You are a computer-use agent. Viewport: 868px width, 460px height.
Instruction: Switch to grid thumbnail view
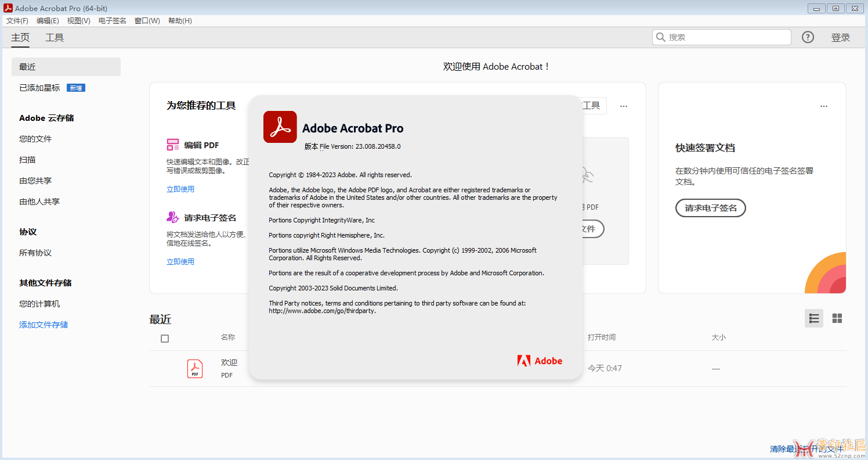[837, 318]
